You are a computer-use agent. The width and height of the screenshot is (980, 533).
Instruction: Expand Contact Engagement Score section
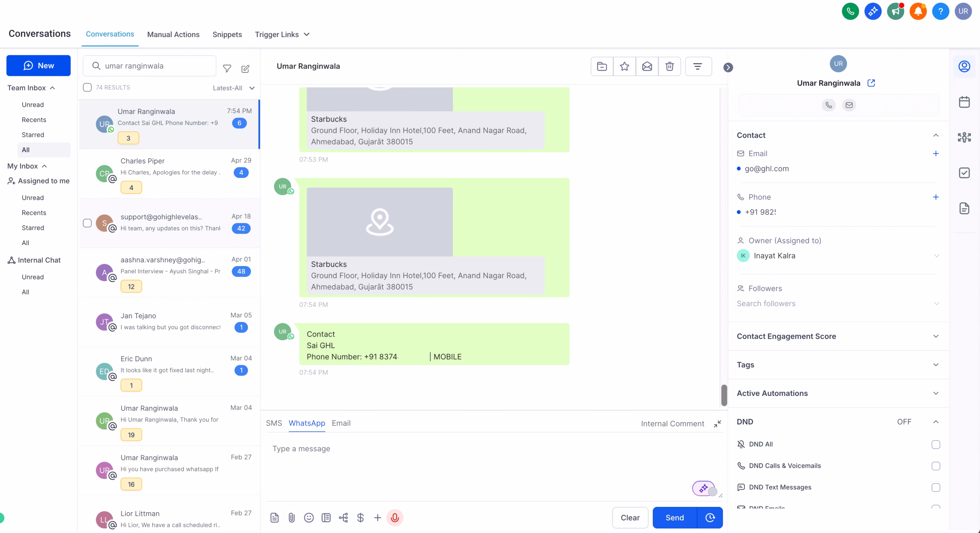[936, 336]
